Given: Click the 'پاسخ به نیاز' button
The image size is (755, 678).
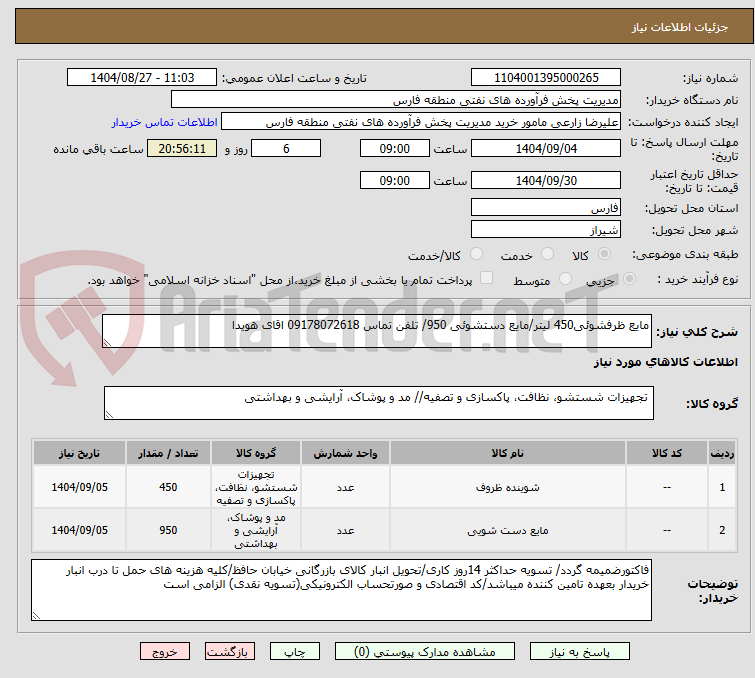Looking at the screenshot, I should click(x=579, y=652).
